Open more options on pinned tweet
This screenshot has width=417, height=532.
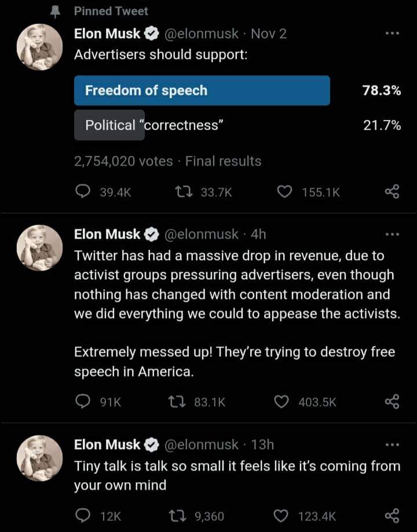point(392,34)
